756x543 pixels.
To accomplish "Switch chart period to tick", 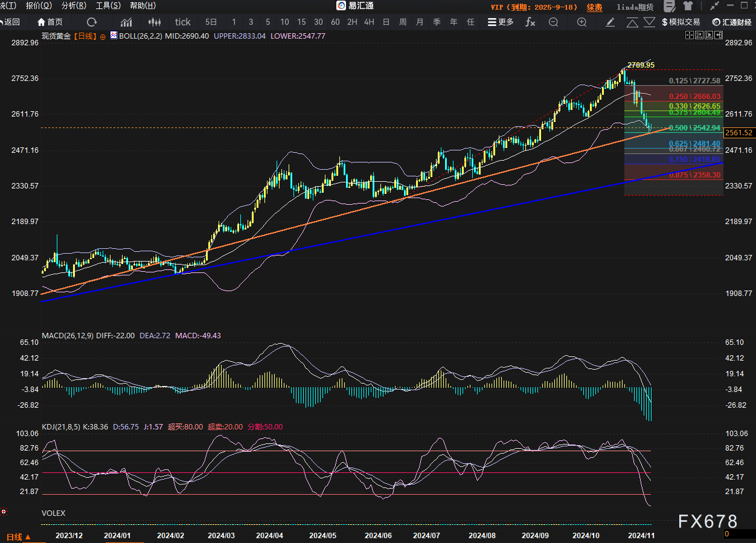I will coord(183,22).
